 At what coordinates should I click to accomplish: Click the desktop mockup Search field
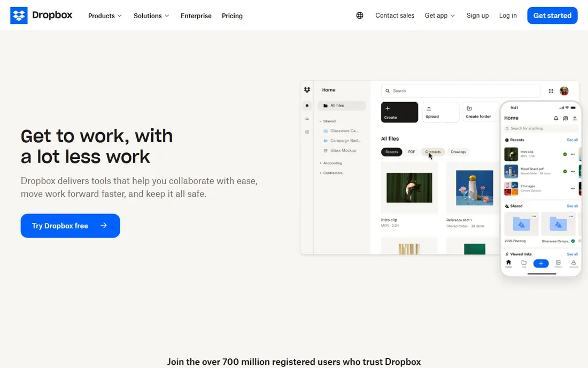click(x=460, y=91)
